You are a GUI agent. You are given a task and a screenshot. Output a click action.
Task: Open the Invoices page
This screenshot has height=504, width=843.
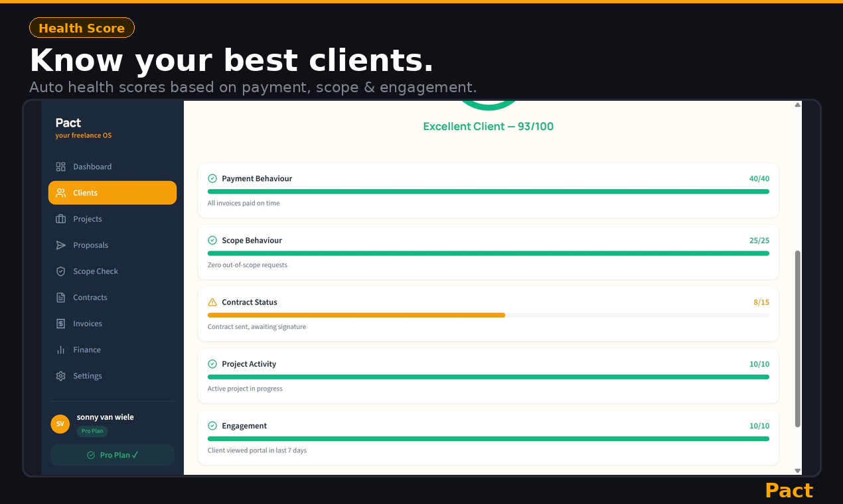coord(112,324)
